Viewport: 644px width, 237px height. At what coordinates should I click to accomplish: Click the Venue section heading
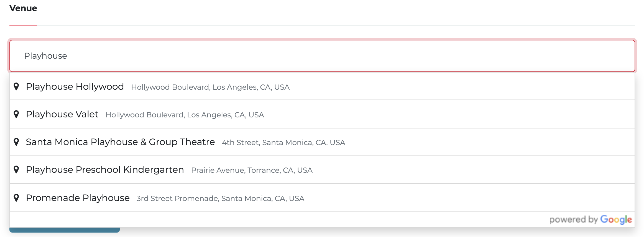[23, 8]
